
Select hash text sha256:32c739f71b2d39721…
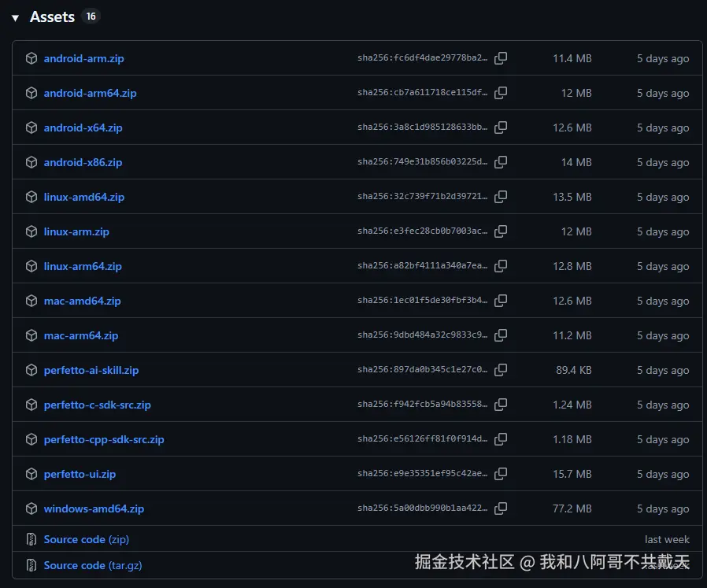pyautogui.click(x=423, y=196)
